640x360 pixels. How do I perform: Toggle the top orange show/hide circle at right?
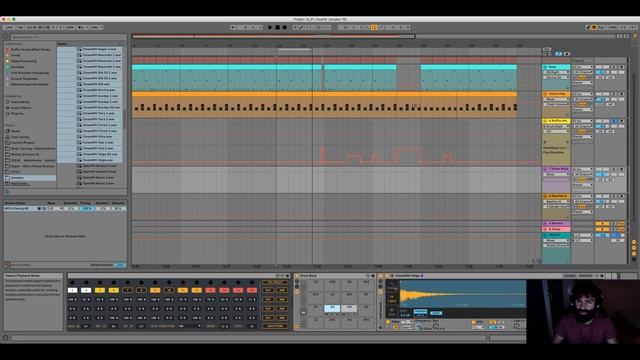click(634, 242)
